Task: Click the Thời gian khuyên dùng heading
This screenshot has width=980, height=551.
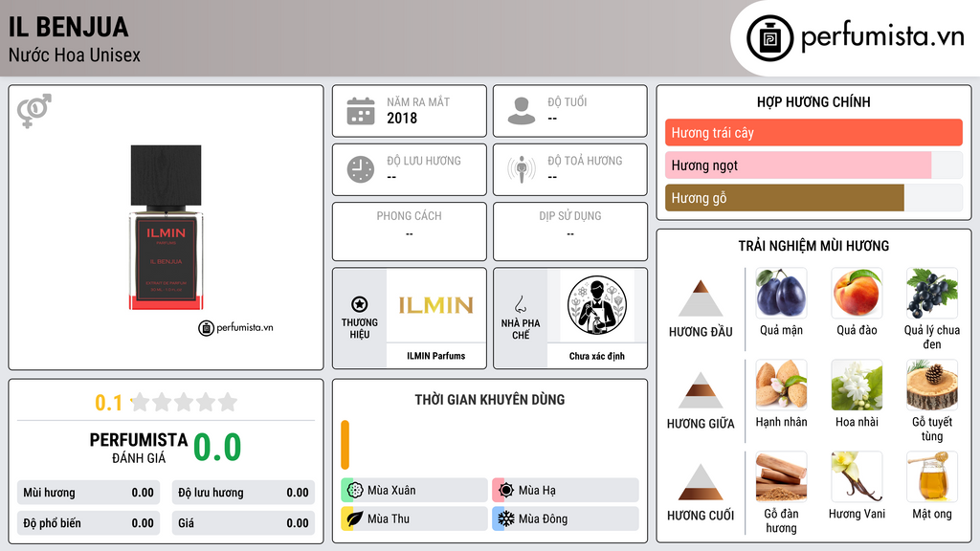Action: pyautogui.click(x=490, y=400)
